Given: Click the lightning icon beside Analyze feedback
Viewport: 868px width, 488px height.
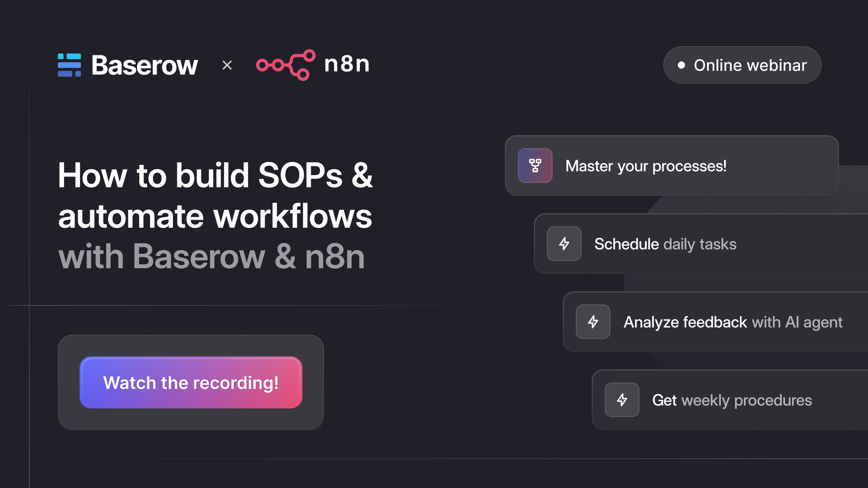Looking at the screenshot, I should point(593,322).
